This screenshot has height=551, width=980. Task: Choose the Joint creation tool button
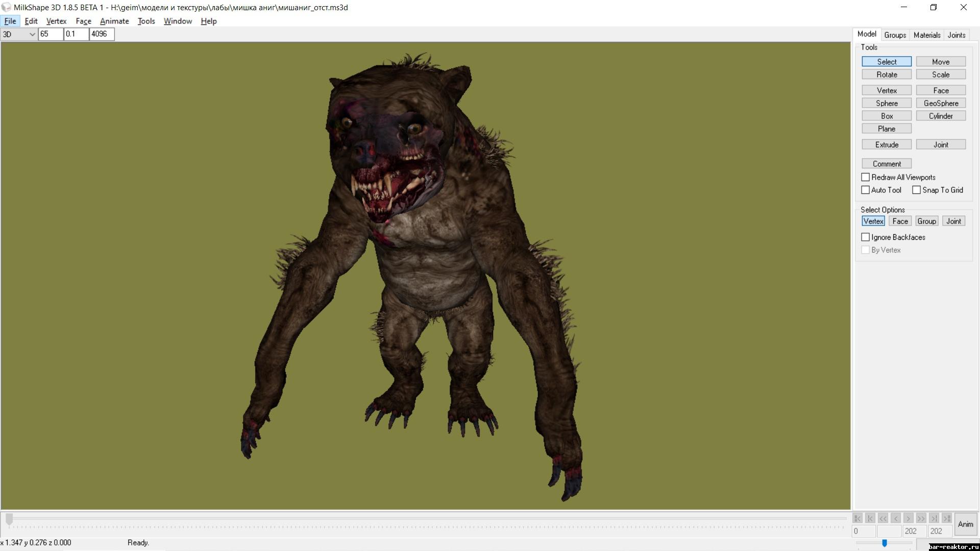(941, 144)
